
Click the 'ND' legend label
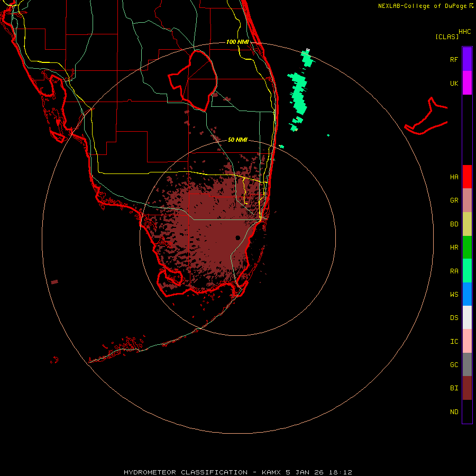pyautogui.click(x=454, y=412)
